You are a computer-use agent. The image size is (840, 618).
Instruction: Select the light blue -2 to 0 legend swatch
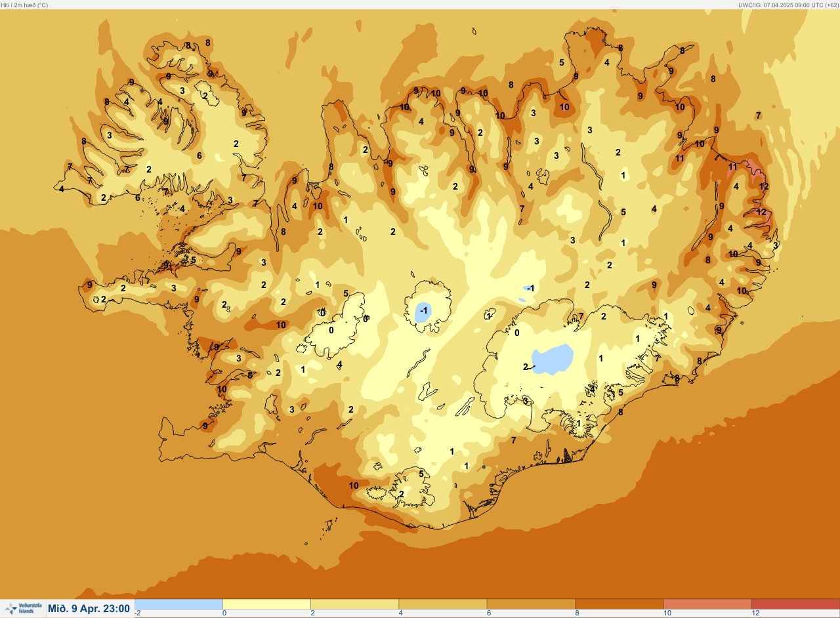click(x=178, y=604)
